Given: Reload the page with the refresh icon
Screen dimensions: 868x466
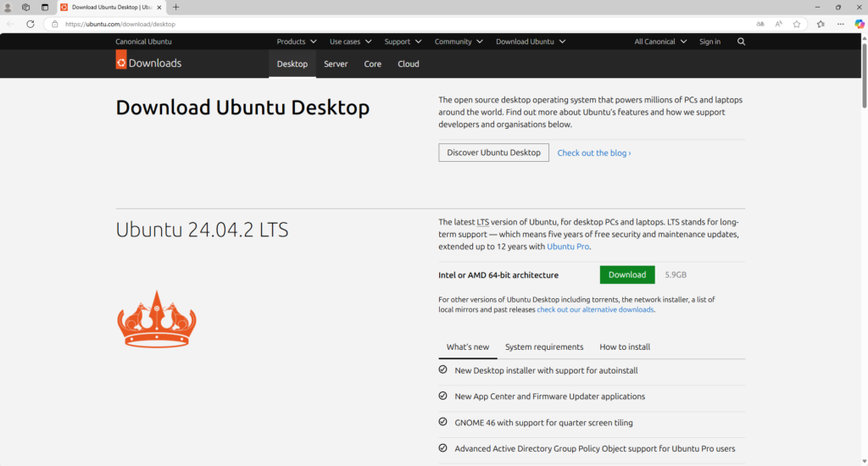Looking at the screenshot, I should 31,24.
